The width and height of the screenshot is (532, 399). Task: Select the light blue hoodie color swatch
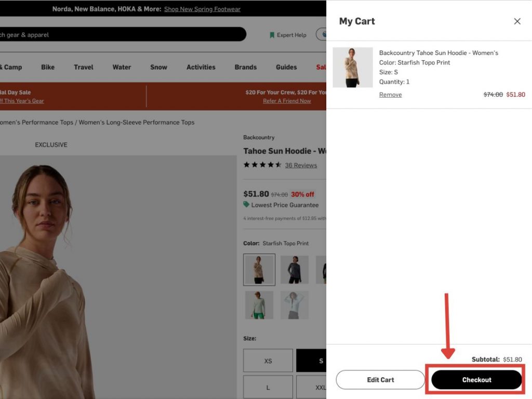pyautogui.click(x=295, y=305)
